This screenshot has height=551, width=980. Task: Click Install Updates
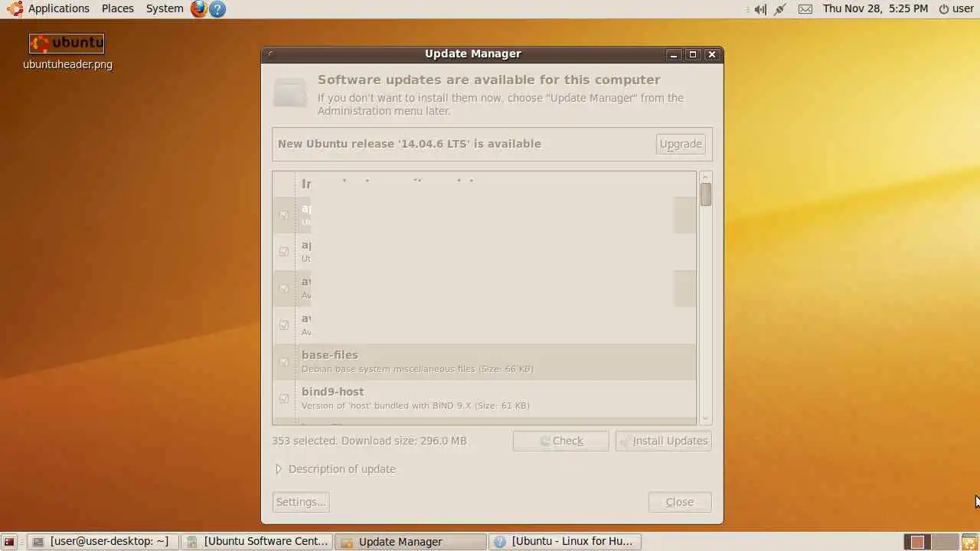[x=664, y=441]
